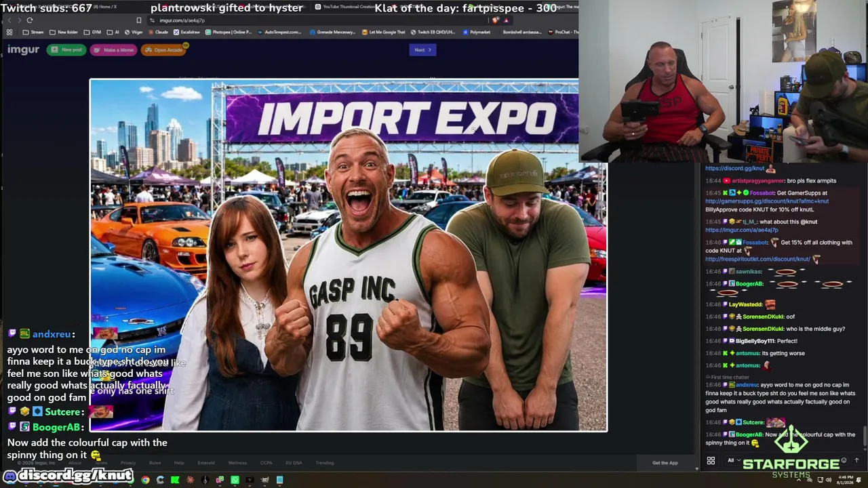Image resolution: width=868 pixels, height=488 pixels.
Task: Open the Brave shields icon
Action: tap(496, 20)
